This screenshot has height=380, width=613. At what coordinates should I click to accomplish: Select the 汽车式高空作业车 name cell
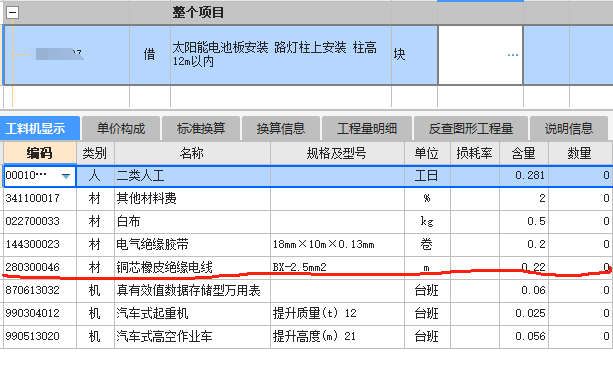192,337
